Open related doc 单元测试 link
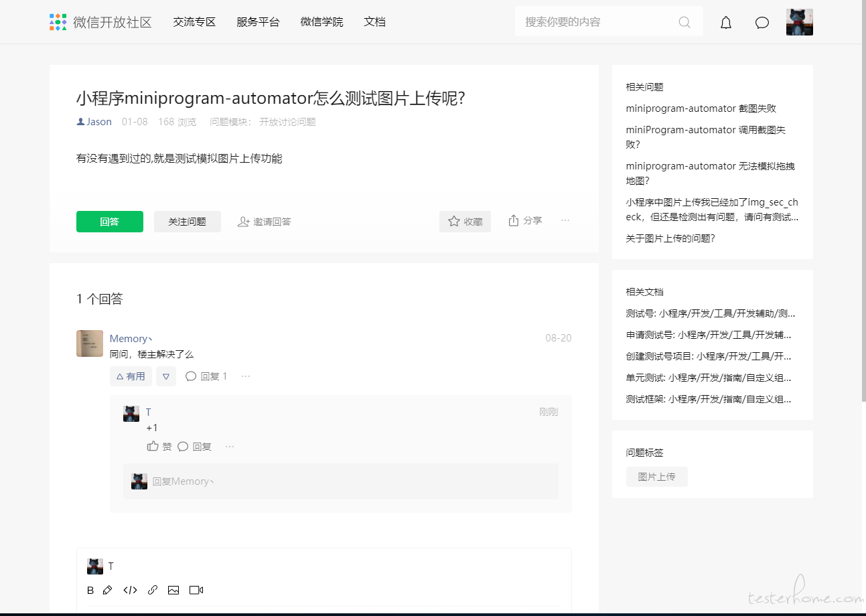 709,378
